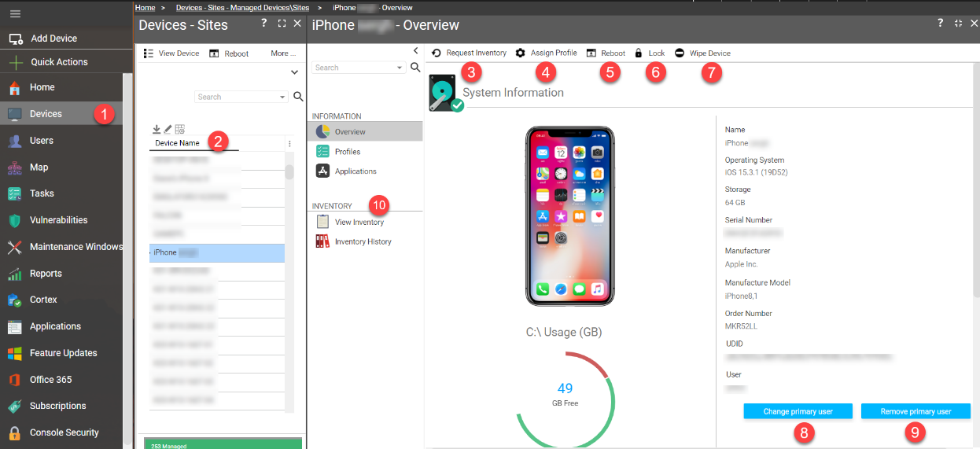This screenshot has width=980, height=449.
Task: Click Request Inventory toolbar button
Action: (x=469, y=53)
